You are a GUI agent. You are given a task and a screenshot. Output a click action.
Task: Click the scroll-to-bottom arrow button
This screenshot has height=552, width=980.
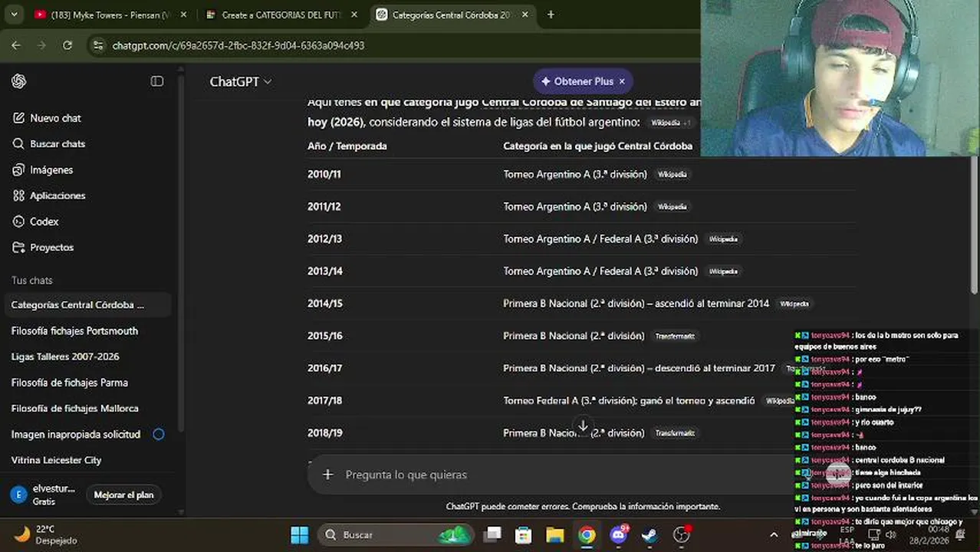pos(583,426)
